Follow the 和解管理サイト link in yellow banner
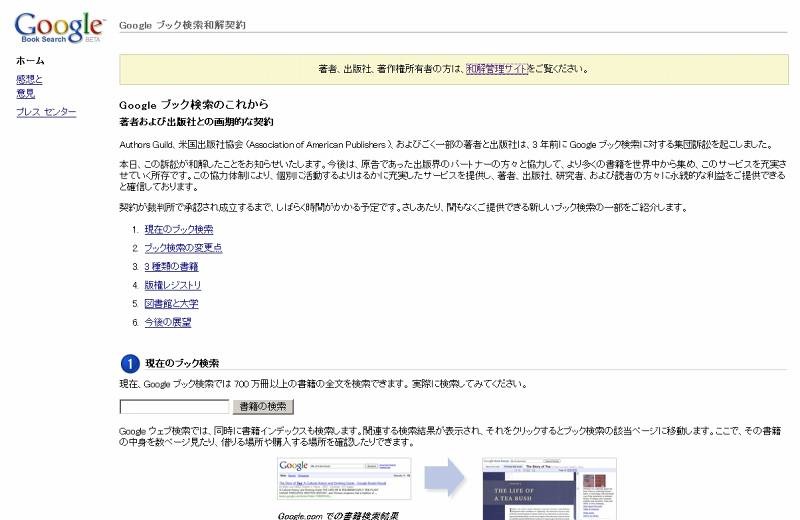 point(496,69)
